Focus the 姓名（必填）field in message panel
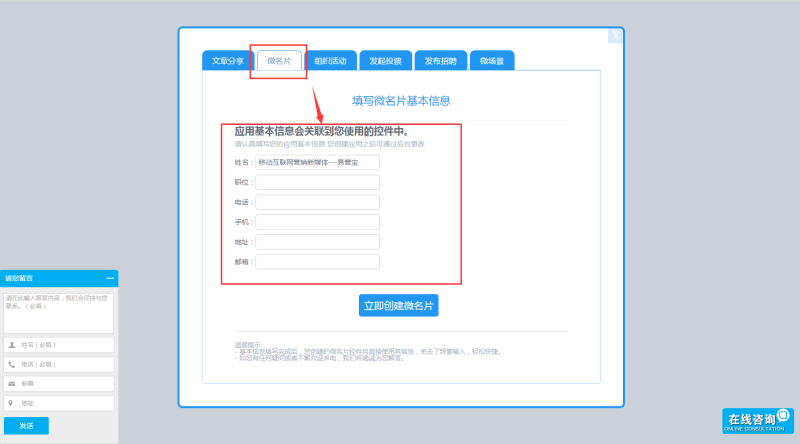This screenshot has width=800, height=444. [59, 345]
